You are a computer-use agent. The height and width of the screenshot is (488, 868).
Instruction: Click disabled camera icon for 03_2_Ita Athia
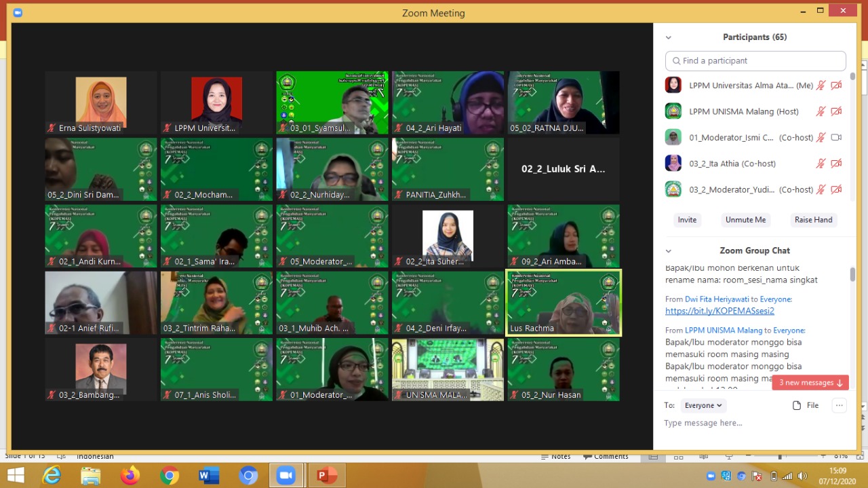836,164
